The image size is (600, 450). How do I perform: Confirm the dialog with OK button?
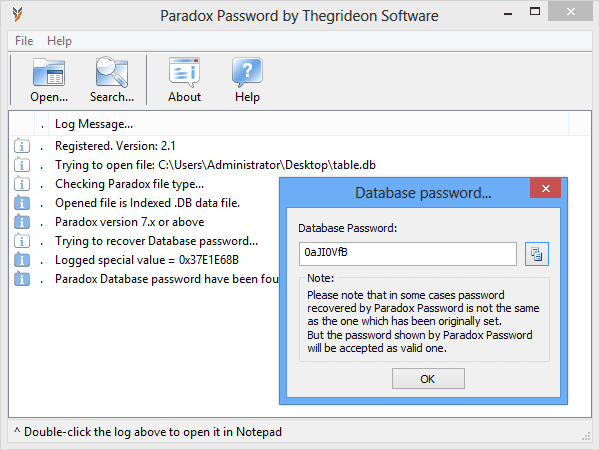(428, 379)
